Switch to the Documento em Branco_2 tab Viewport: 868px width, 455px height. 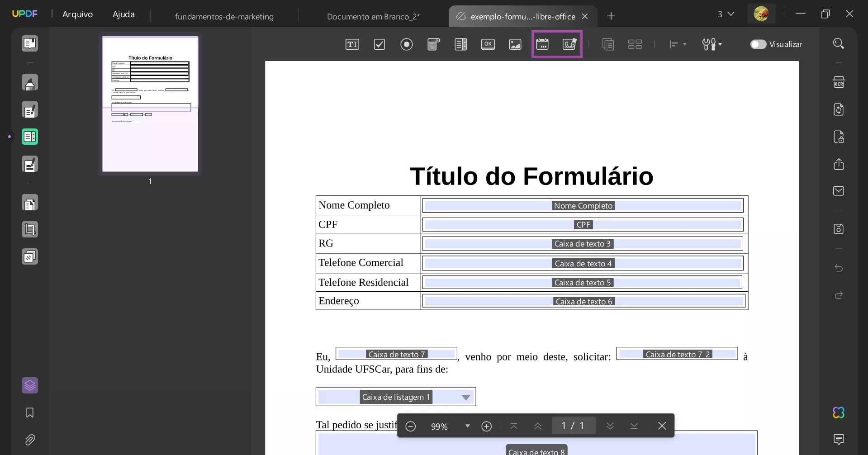372,16
